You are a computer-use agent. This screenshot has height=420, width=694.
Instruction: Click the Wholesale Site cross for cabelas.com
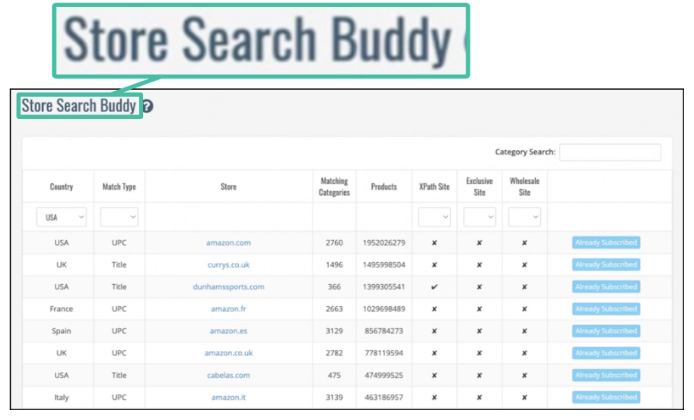524,375
